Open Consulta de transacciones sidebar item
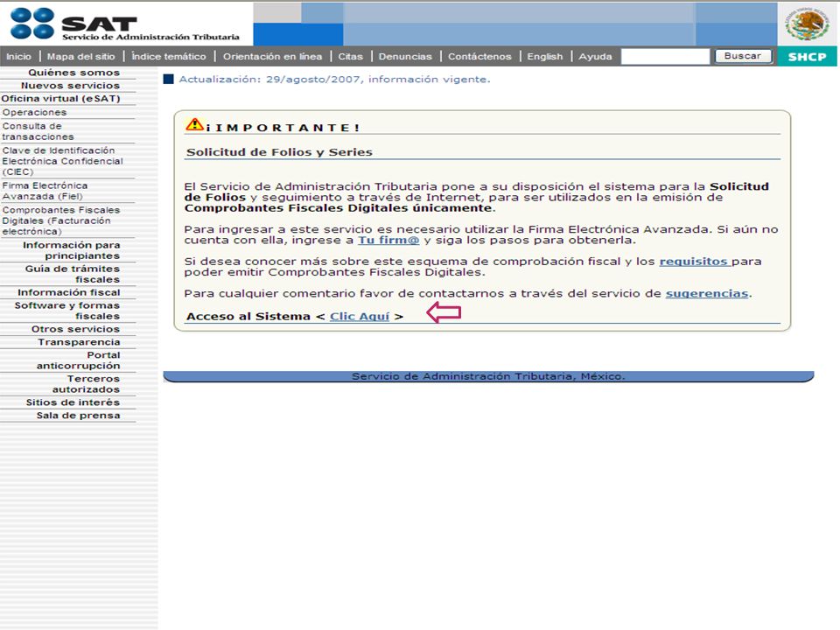 click(38, 131)
